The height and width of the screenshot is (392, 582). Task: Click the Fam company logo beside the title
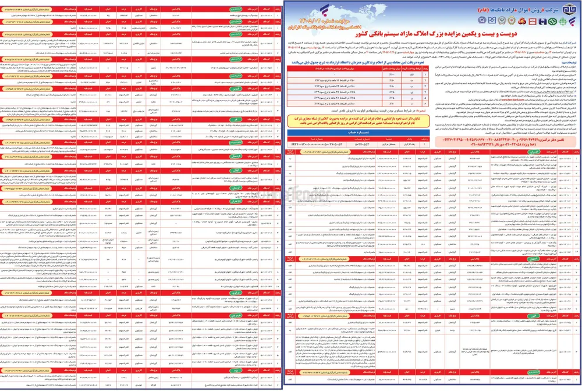coord(569,9)
